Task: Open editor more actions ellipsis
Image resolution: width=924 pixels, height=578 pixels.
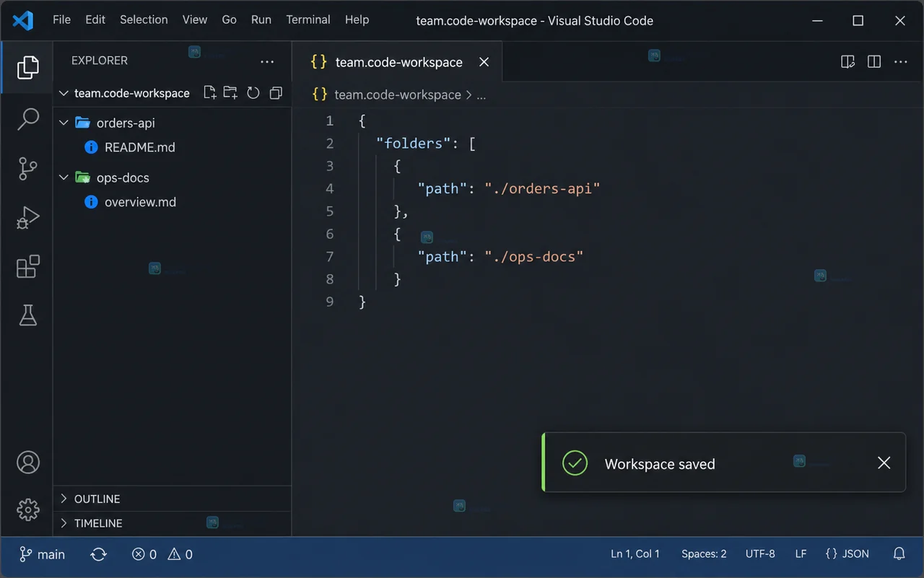Action: pyautogui.click(x=900, y=62)
